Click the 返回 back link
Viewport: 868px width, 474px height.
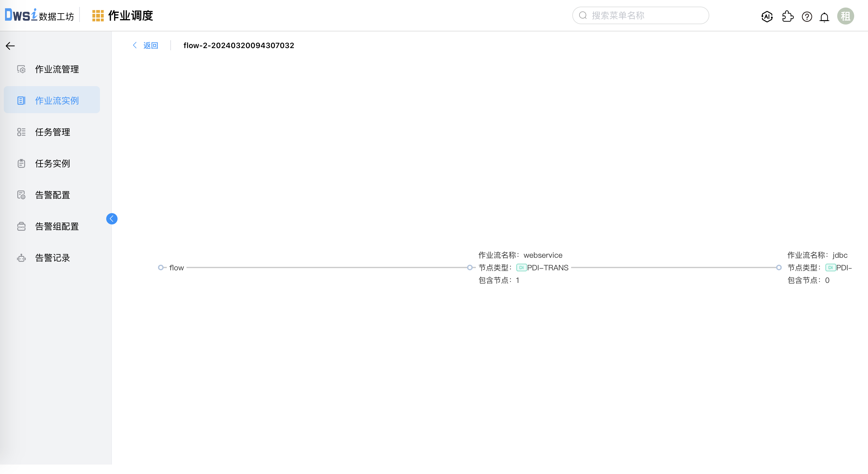coord(150,46)
